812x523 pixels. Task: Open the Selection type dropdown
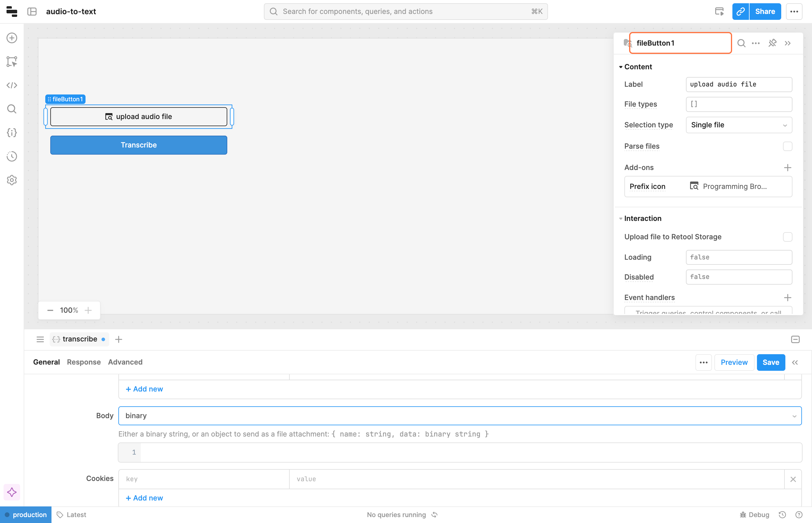[x=739, y=125]
